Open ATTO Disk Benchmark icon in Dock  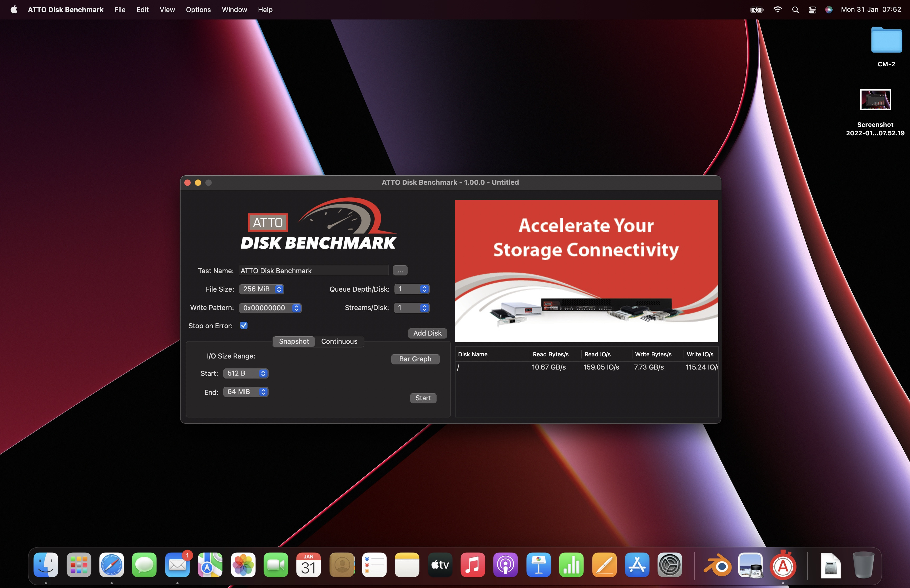(783, 565)
